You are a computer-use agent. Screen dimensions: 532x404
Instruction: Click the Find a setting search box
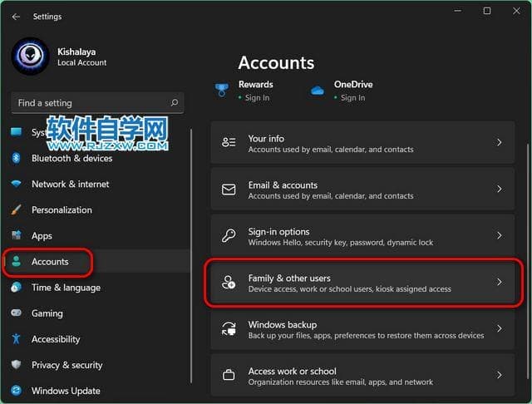click(90, 103)
